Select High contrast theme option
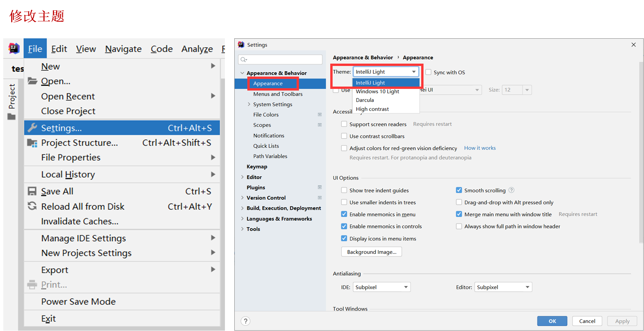Image resolution: width=644 pixels, height=331 pixels. coord(386,109)
